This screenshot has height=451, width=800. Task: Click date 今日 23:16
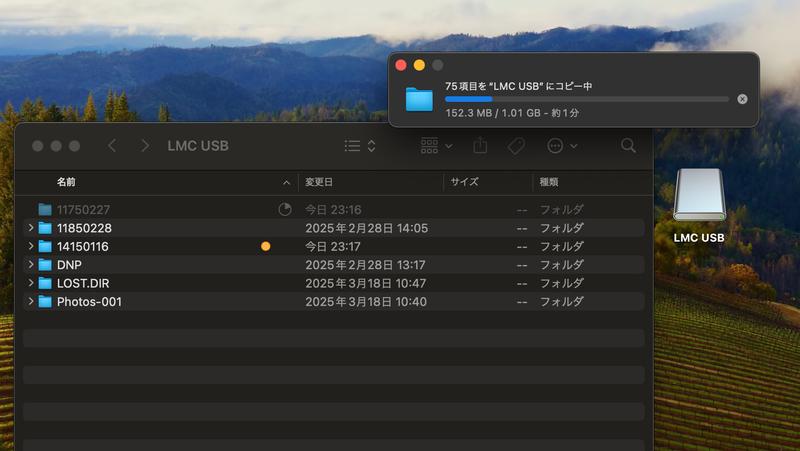click(333, 210)
